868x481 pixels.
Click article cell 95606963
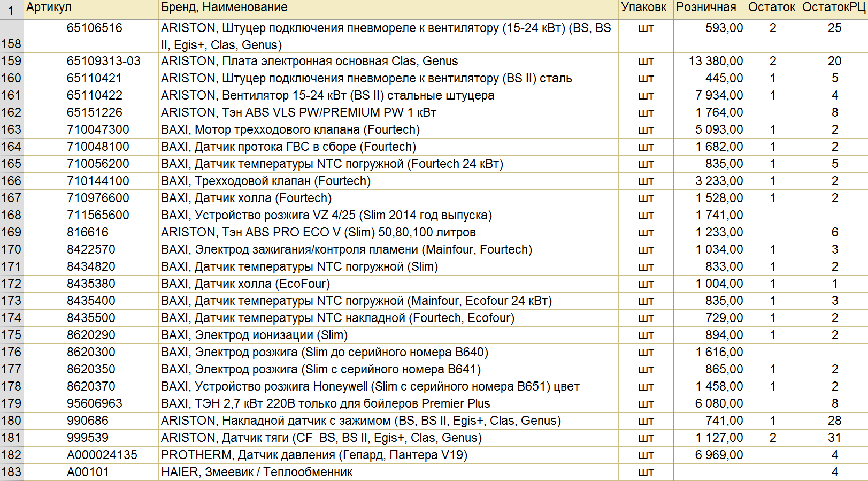click(91, 403)
